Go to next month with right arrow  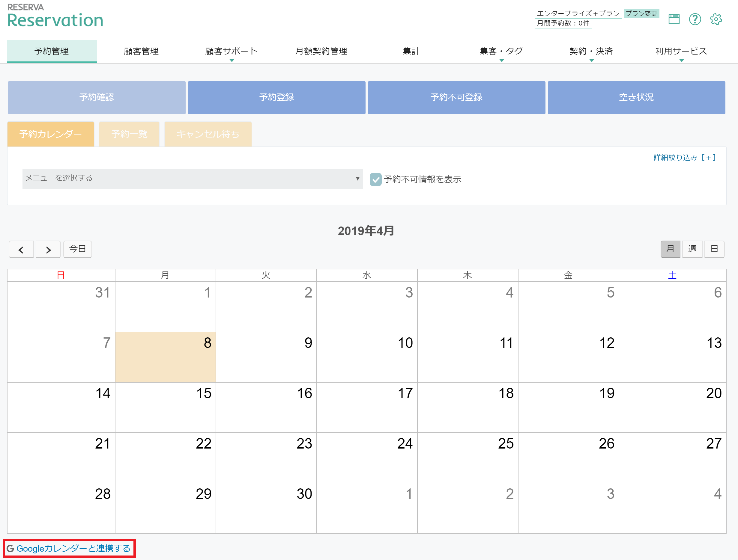point(48,249)
